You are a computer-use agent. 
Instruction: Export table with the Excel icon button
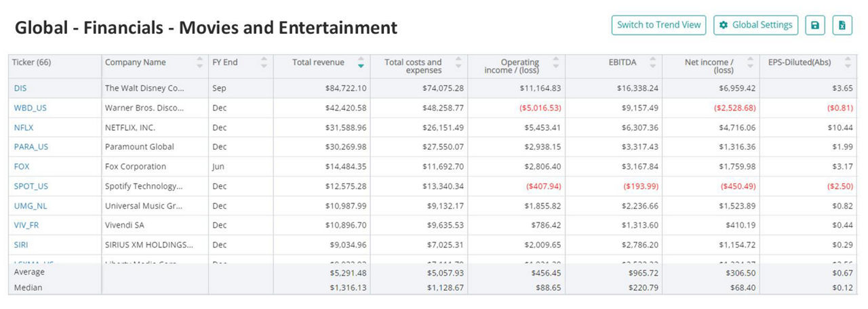click(842, 25)
